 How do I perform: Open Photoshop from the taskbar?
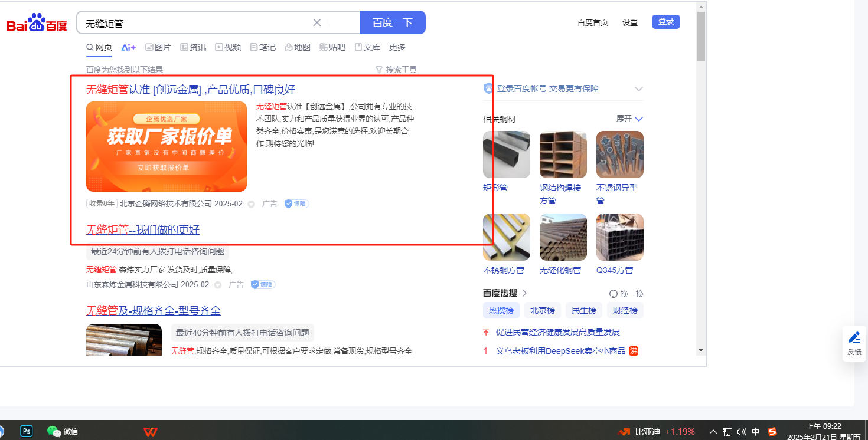(x=27, y=431)
